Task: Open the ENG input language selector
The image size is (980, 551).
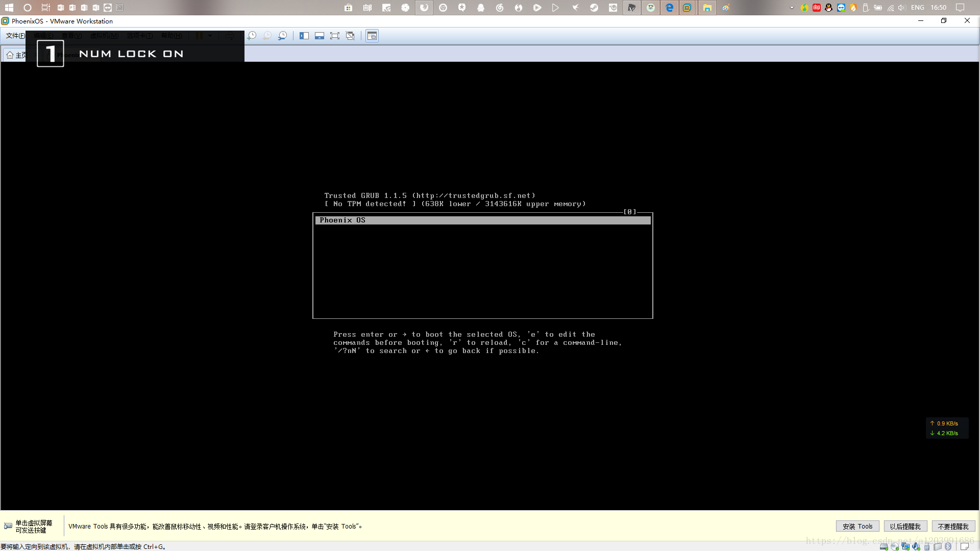Action: coord(917,8)
